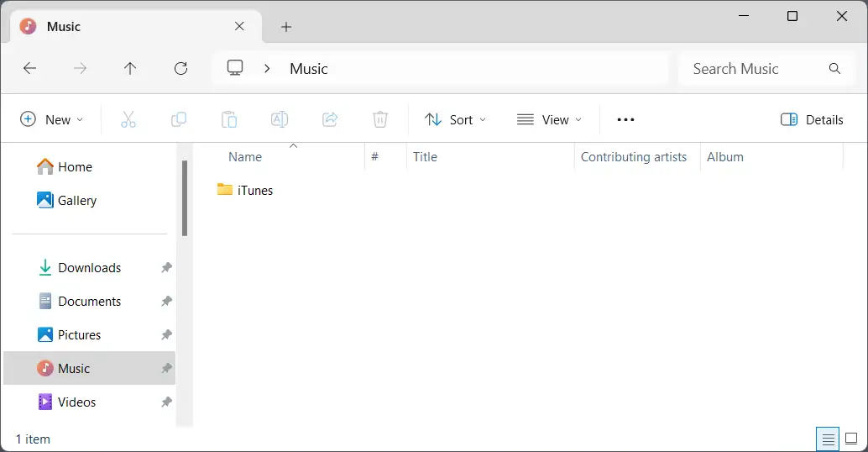Open the View layout dropdown

click(549, 119)
